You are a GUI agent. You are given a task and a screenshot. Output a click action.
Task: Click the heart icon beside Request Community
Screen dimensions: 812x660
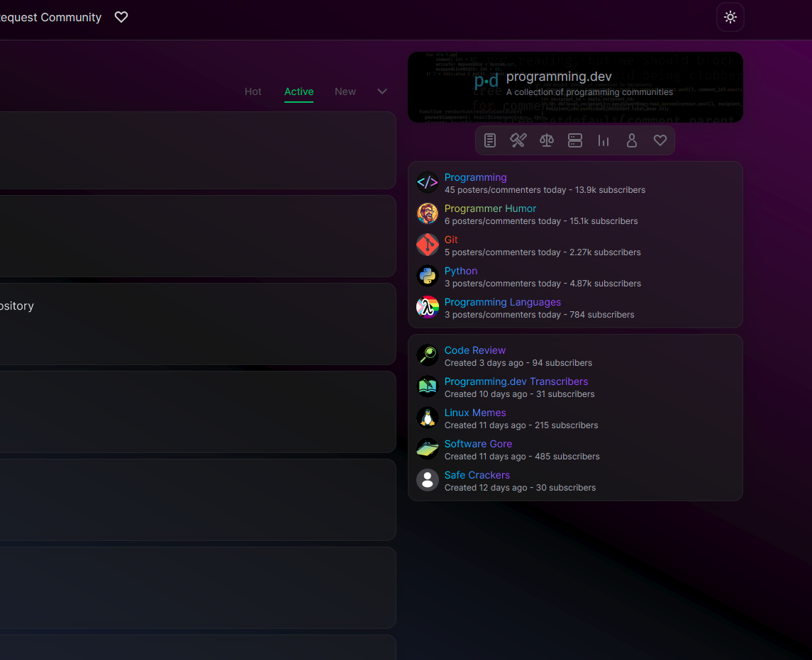121,17
